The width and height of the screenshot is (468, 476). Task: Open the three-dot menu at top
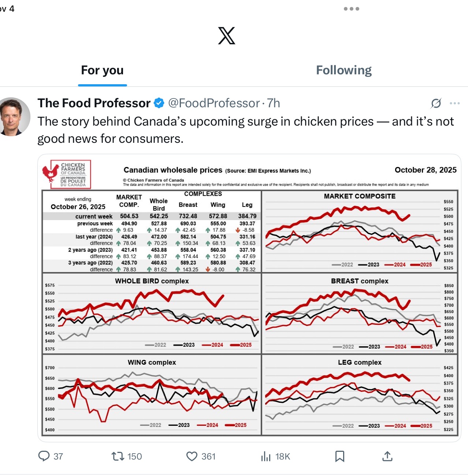[351, 9]
